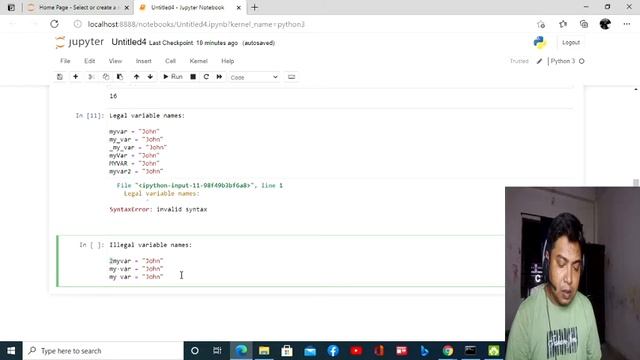Click the Type here to search box
This screenshot has width=640, height=360.
click(x=103, y=351)
